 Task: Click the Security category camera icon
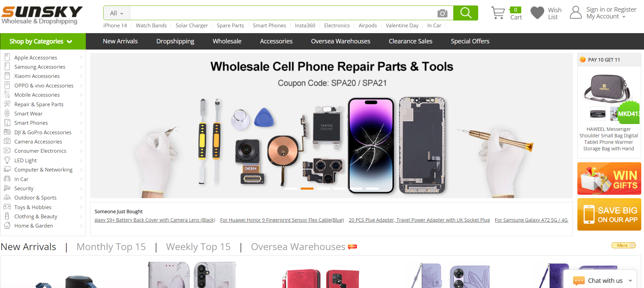[x=7, y=188]
